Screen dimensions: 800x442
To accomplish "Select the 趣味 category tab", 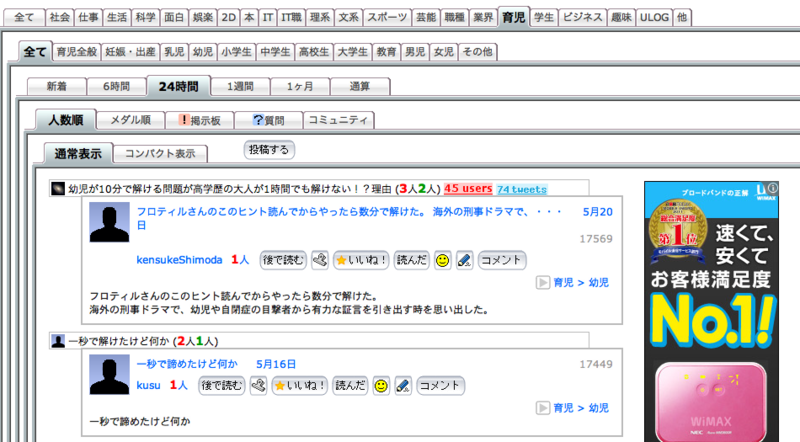I will (621, 17).
